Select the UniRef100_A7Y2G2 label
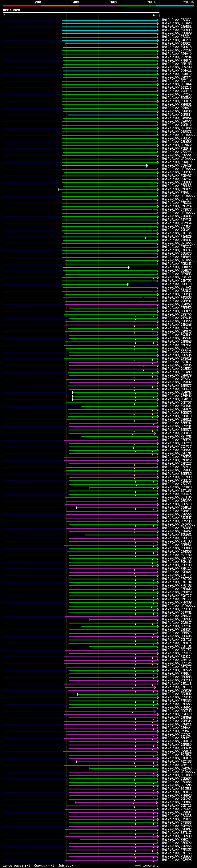 [176, 50]
